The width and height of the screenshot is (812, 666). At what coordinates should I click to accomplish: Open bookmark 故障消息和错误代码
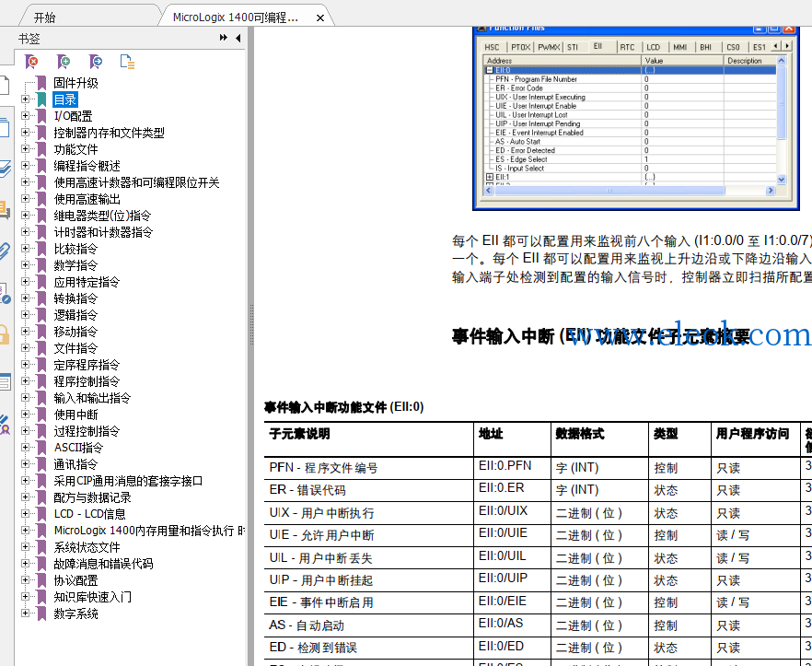103,564
